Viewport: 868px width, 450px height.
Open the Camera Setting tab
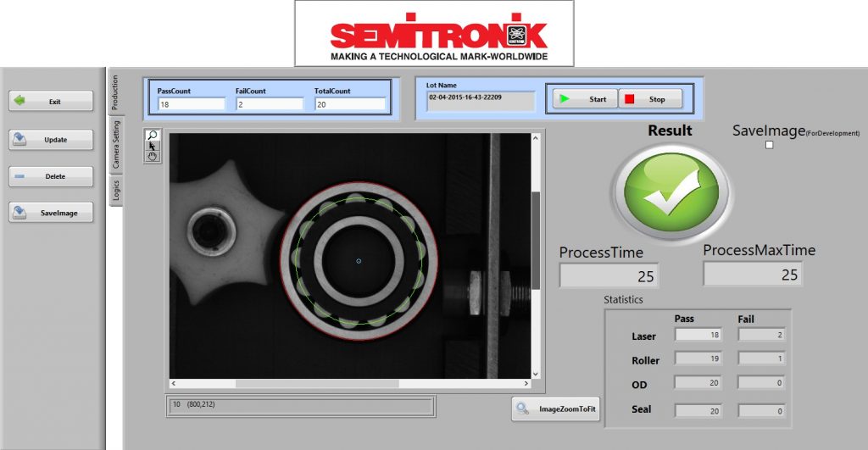point(116,145)
